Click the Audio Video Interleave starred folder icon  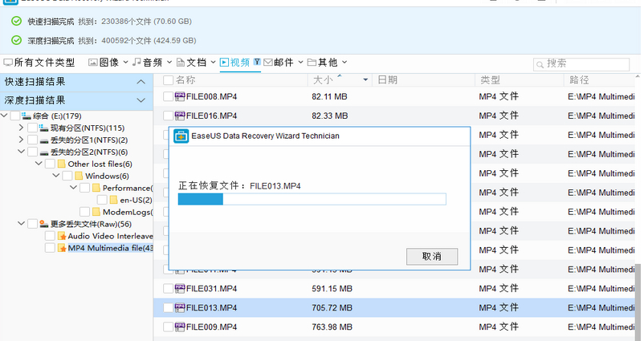tap(62, 236)
